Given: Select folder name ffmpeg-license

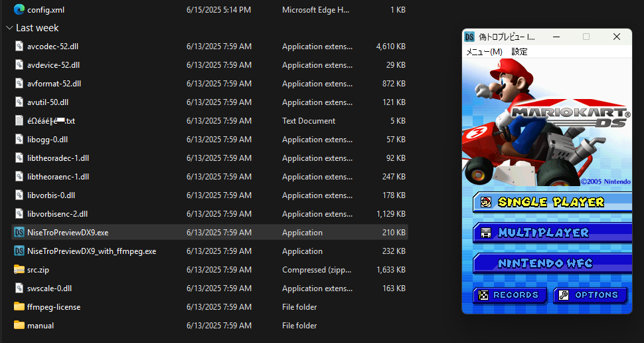Looking at the screenshot, I should coord(54,307).
